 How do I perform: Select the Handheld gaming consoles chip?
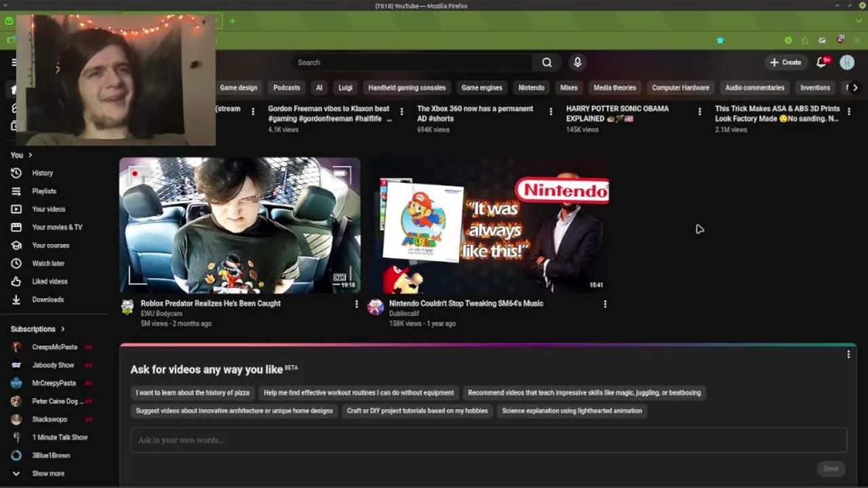point(407,87)
